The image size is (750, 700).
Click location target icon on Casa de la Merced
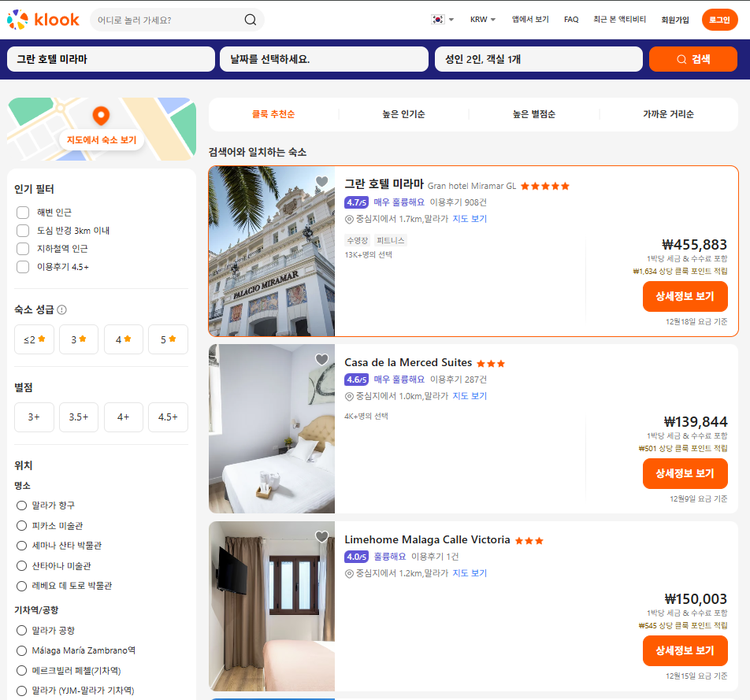pyautogui.click(x=349, y=396)
